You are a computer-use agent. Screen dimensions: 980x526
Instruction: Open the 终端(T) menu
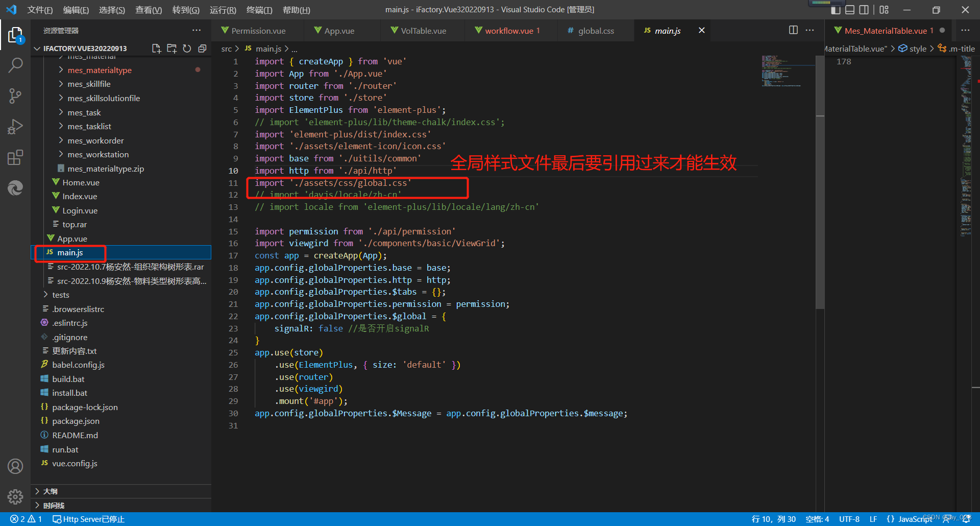pyautogui.click(x=259, y=10)
